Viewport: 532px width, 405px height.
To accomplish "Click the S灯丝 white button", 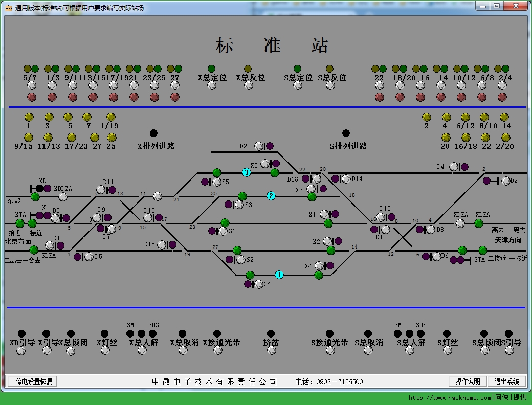I will coord(448,350).
